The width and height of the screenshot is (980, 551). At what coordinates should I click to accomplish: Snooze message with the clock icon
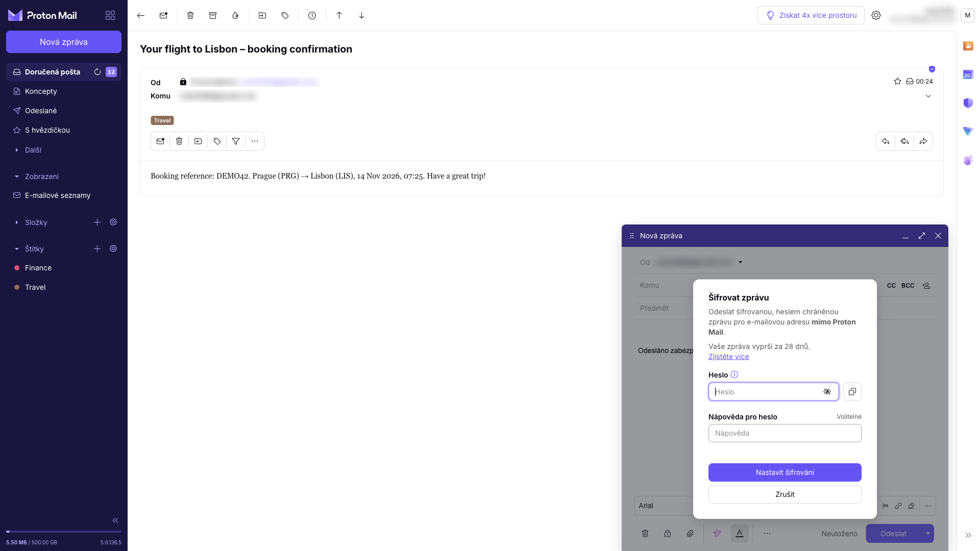312,15
